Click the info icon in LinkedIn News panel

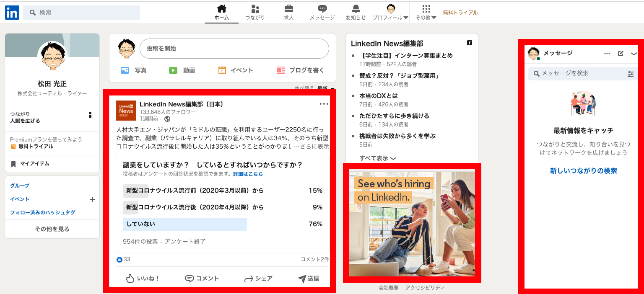(x=470, y=43)
